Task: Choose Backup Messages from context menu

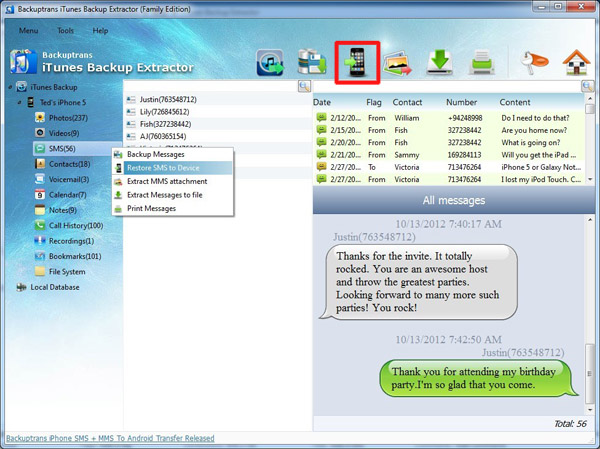Action: pos(173,154)
